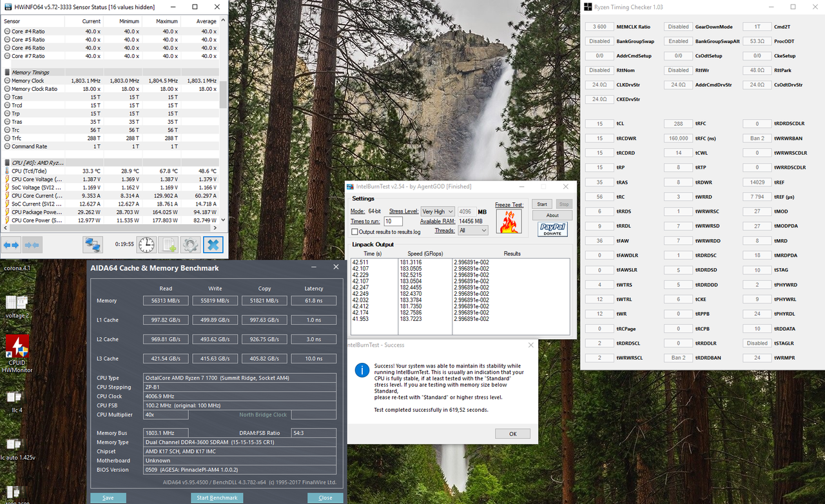Click the underlined 'Times to run:' label
825x504 pixels.
366,221
